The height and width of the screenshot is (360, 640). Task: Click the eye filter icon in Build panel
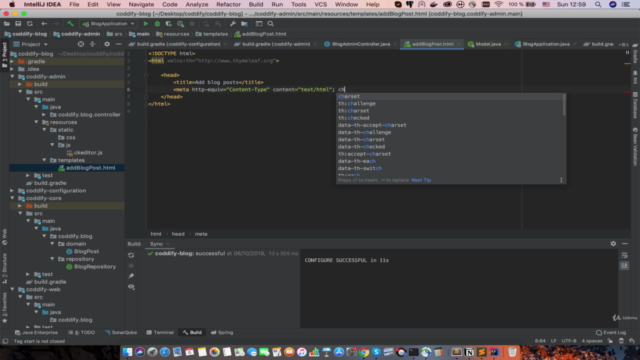(x=131, y=287)
